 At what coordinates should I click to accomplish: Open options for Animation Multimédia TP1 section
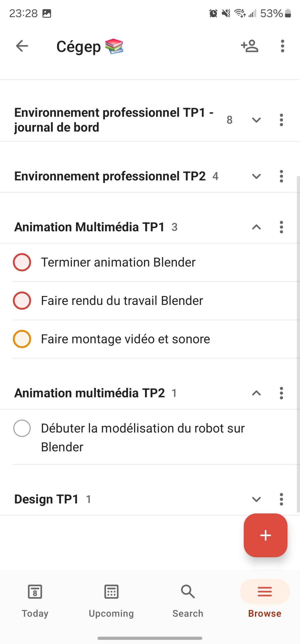[281, 227]
